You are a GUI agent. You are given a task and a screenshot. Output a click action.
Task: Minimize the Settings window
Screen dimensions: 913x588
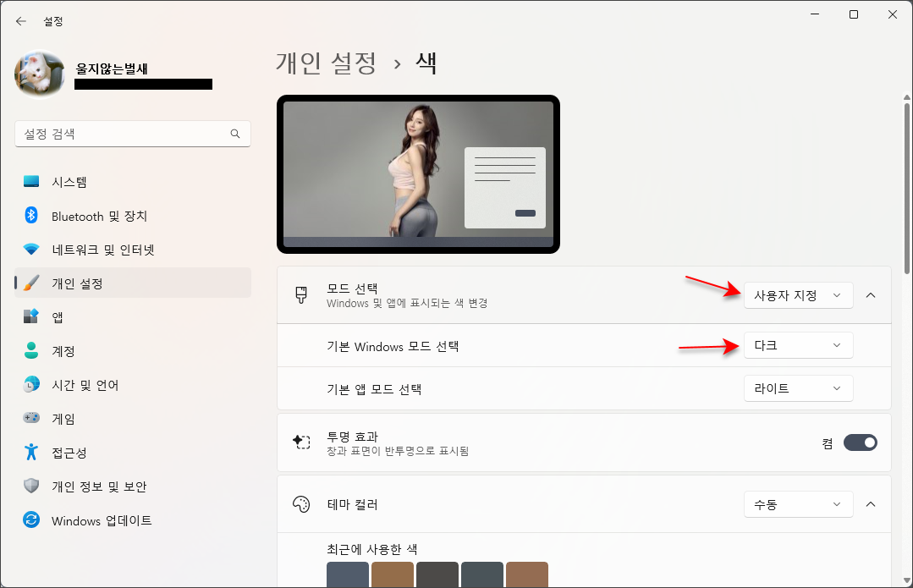click(x=815, y=14)
